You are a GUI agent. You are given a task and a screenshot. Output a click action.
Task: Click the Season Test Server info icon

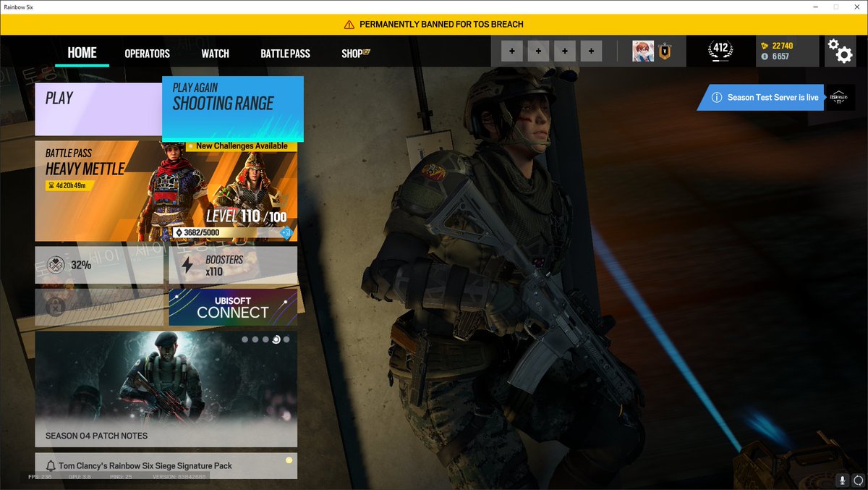[716, 98]
